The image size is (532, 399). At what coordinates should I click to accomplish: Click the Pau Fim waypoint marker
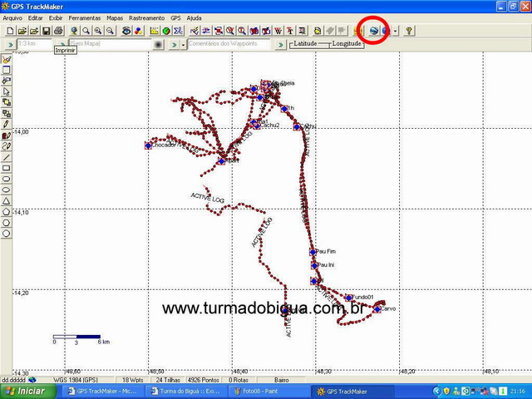(313, 252)
